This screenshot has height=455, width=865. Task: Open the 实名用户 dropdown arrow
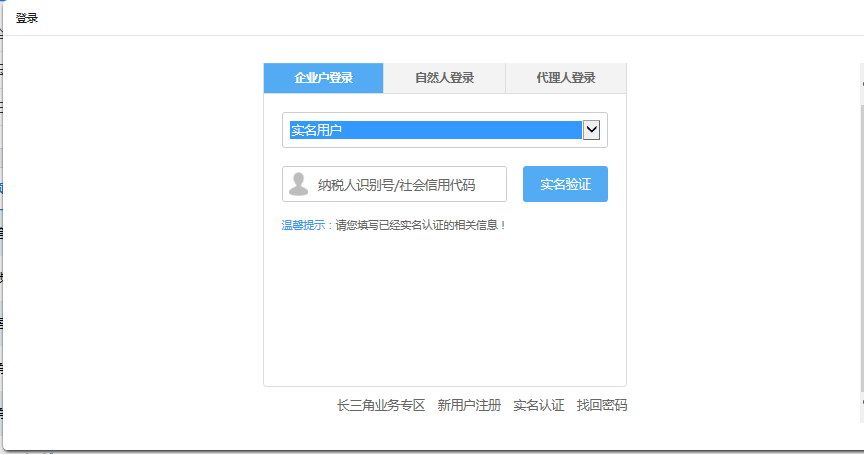pyautogui.click(x=591, y=130)
